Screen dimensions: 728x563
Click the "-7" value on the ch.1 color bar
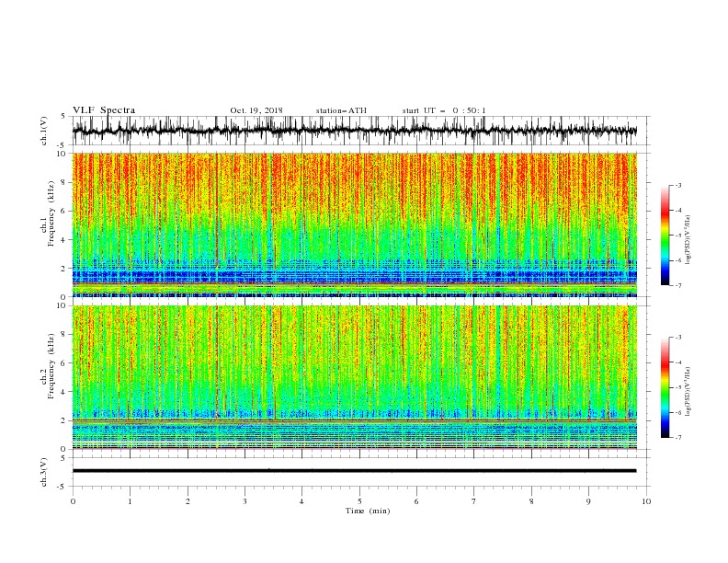(677, 285)
